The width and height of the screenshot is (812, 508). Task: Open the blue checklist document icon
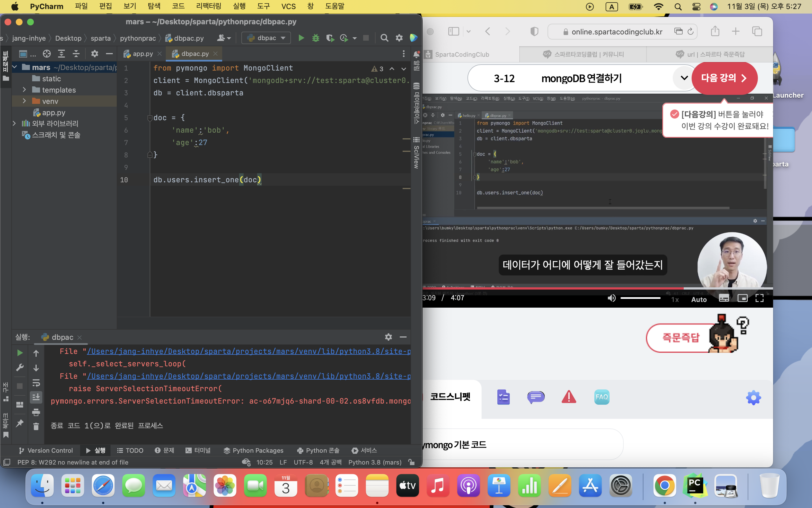503,397
